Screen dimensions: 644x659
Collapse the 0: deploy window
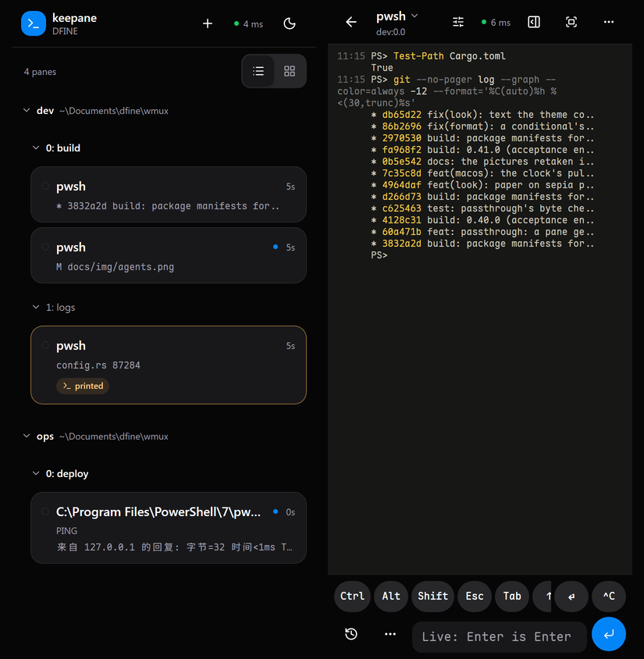pos(36,474)
